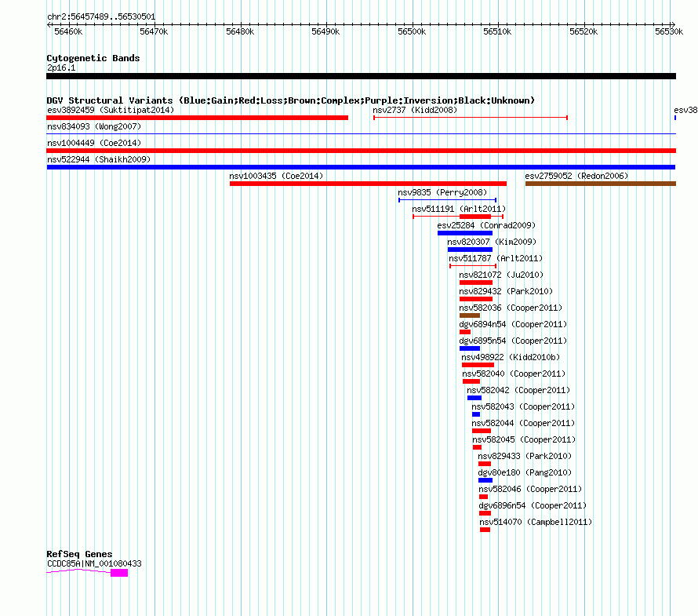Select the nsv511191 (Arlt2011) label

click(x=459, y=209)
